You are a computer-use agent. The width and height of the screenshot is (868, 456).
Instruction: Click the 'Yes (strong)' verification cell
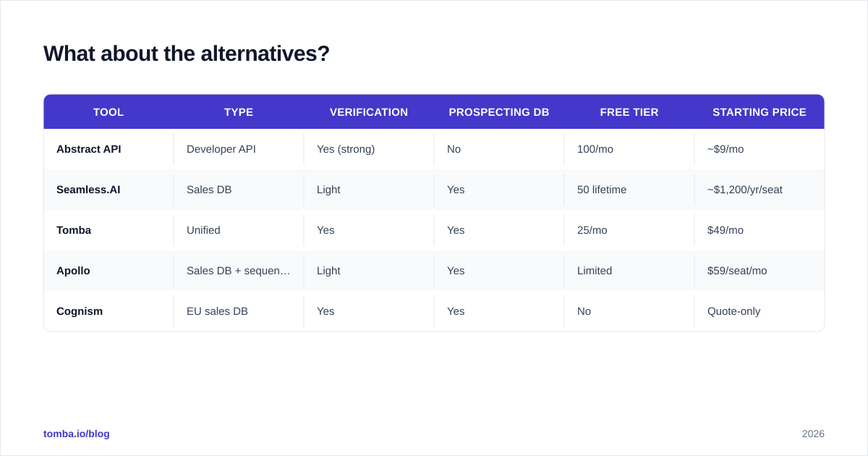coord(369,149)
